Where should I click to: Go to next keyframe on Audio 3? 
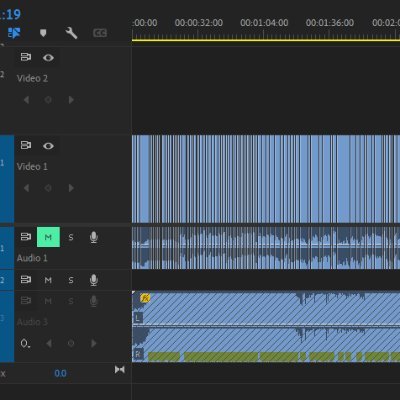click(x=93, y=343)
